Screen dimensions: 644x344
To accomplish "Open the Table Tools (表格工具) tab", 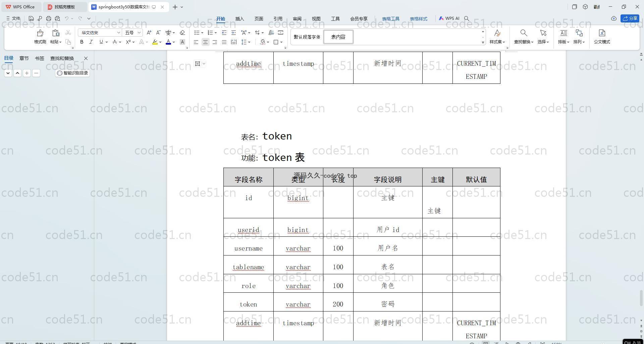I will pyautogui.click(x=391, y=19).
